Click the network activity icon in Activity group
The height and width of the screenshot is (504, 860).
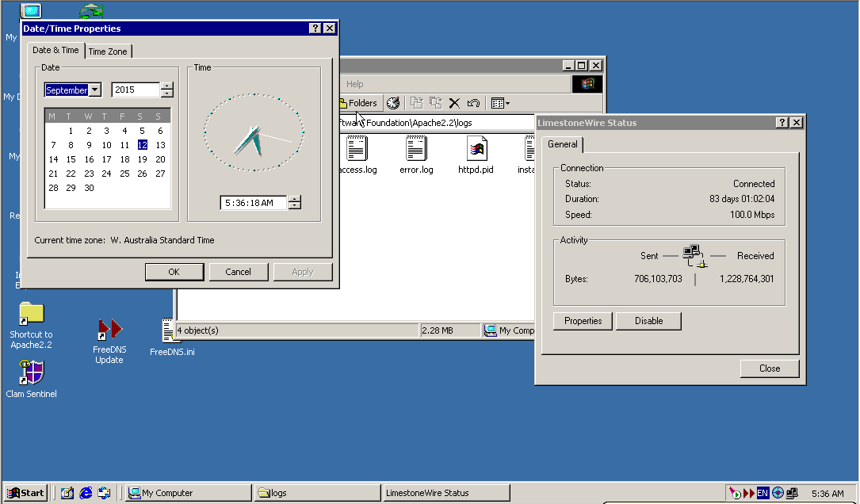(695, 255)
